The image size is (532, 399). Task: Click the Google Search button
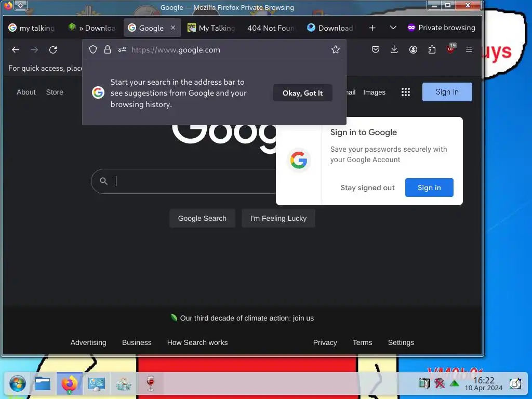[x=202, y=218]
